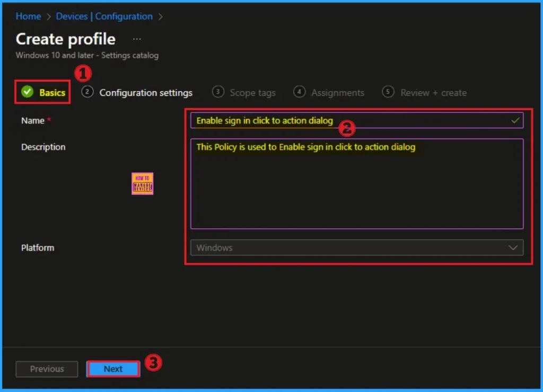Click the step 4 circle icon
The width and height of the screenshot is (543, 392).
299,92
